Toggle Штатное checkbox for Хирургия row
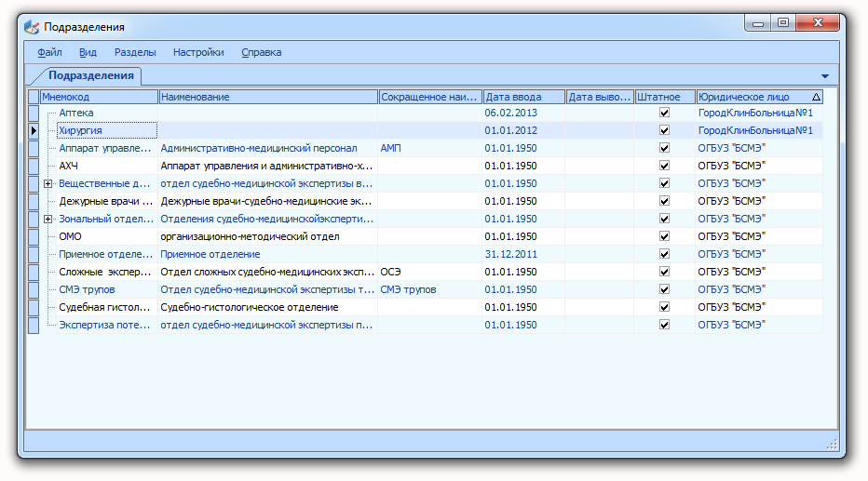This screenshot has height=481, width=868. coord(664,130)
